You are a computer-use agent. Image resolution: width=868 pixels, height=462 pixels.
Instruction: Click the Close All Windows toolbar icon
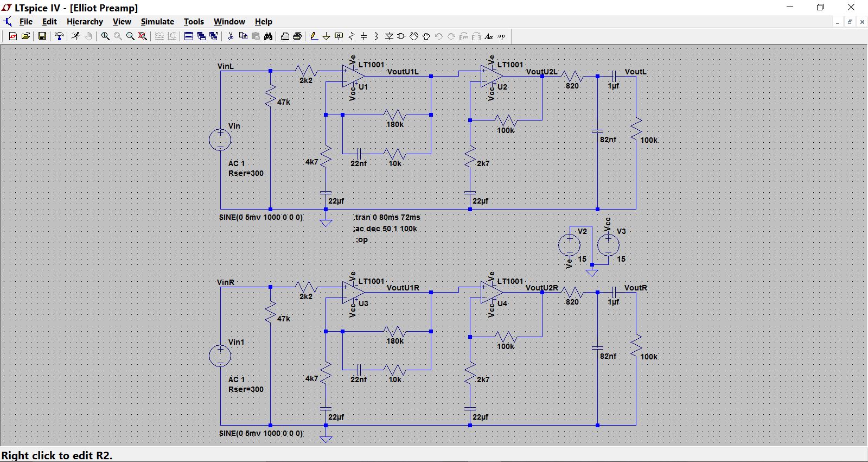pos(214,36)
